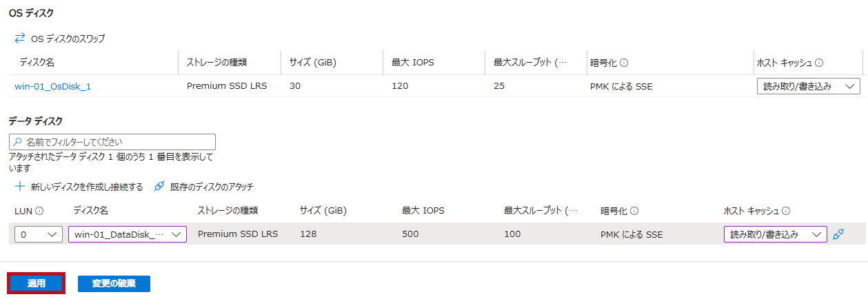Click the info icon beside OS disk 暗号化
This screenshot has width=868, height=299.
click(x=624, y=63)
